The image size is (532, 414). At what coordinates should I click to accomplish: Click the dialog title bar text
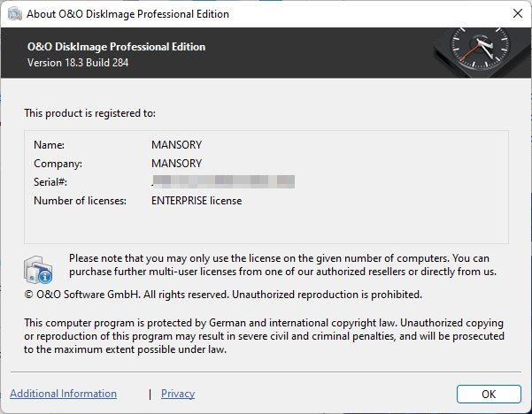point(127,14)
